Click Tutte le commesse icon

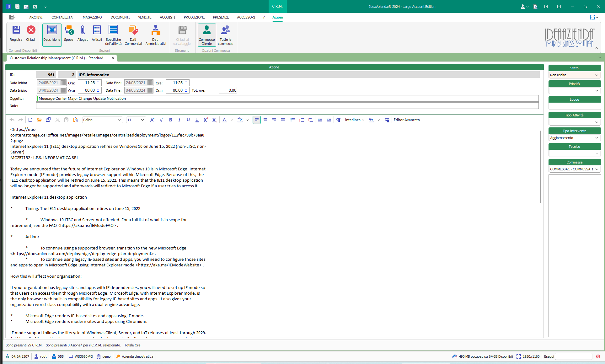[x=226, y=35]
